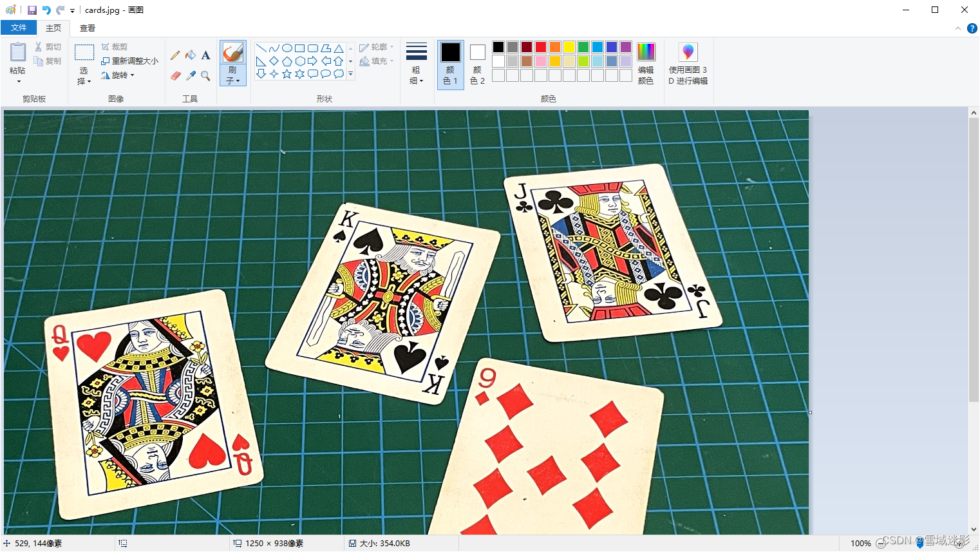Switch to the 主页 ribbon tab

(x=53, y=28)
